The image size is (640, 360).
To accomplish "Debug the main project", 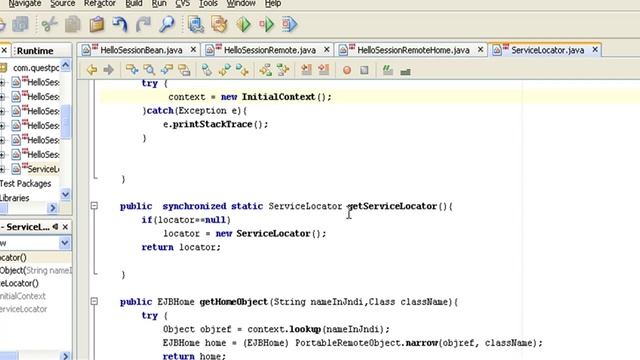I will 266,24.
